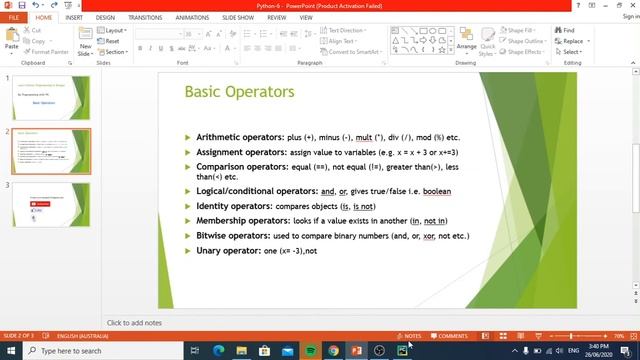Undo the last action
This screenshot has height=360, width=640.
[x=36, y=5]
